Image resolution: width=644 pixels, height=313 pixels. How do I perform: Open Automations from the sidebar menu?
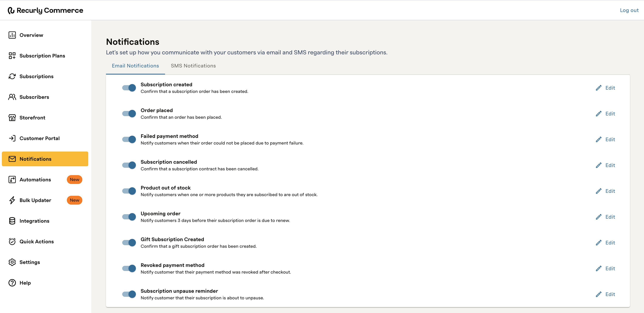pyautogui.click(x=35, y=180)
